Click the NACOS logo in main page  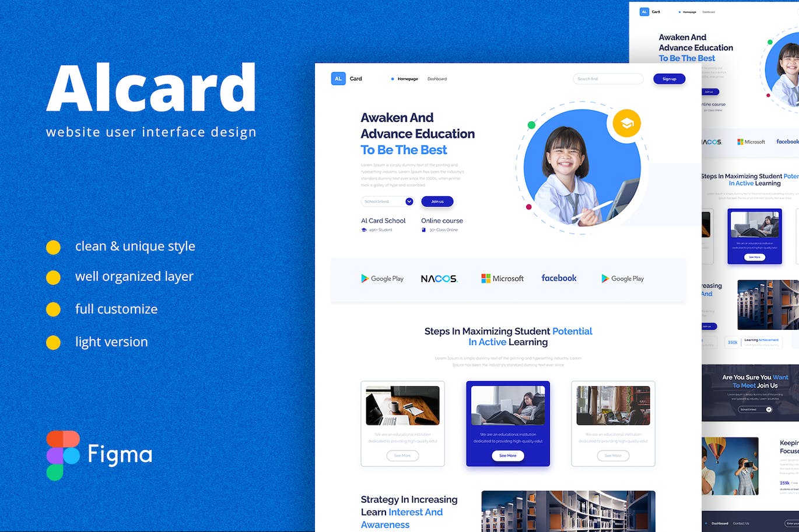439,279
